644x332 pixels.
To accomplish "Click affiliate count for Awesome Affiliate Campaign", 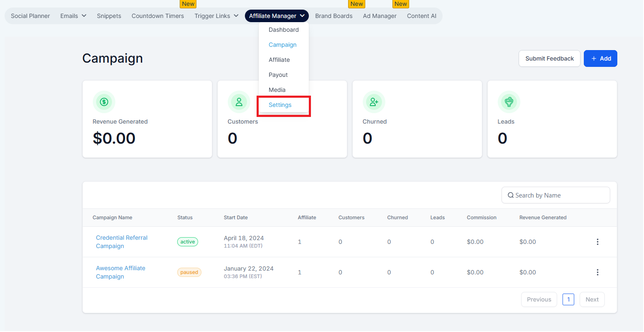I will (x=299, y=272).
